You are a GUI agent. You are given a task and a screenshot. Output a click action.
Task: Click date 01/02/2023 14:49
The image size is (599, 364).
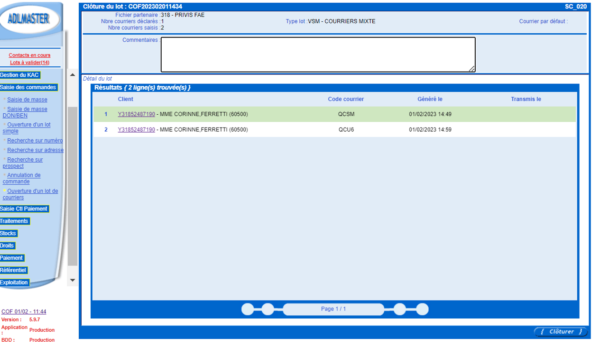(x=430, y=114)
